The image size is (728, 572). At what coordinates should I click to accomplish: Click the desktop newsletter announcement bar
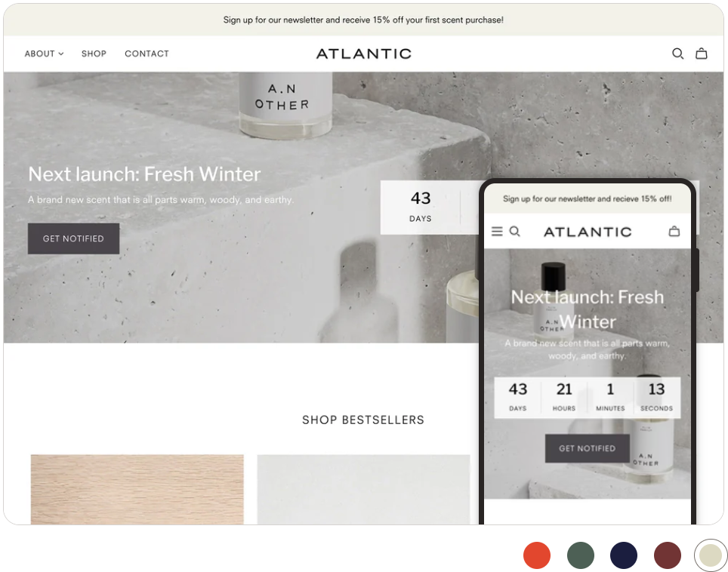coord(363,20)
